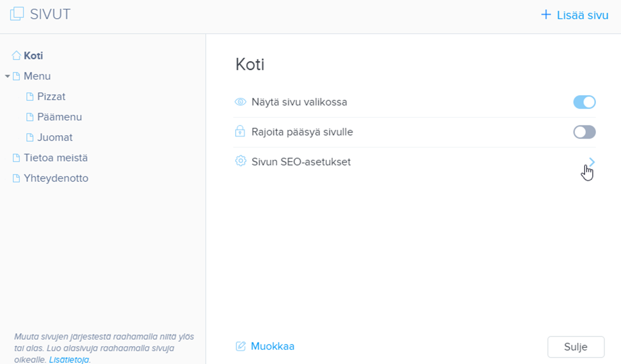Screen dimensions: 621x364
Task: Select the Juomat page in the tree
Action: (55, 137)
